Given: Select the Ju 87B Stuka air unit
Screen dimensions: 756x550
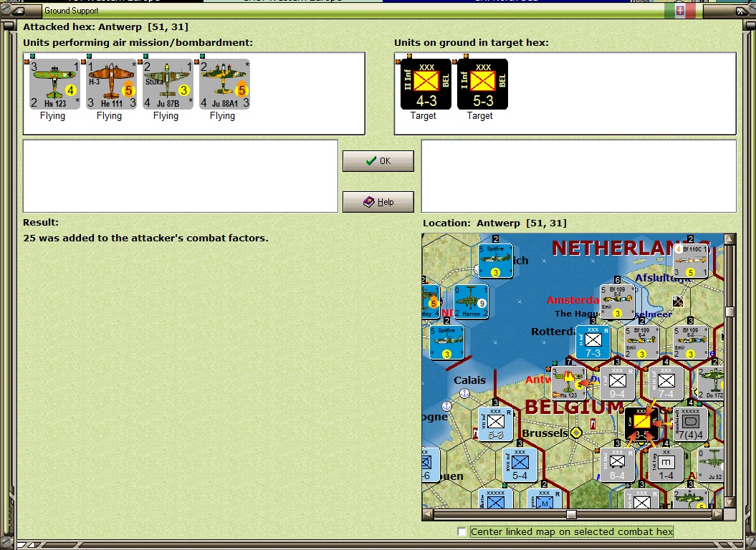Looking at the screenshot, I should click(168, 85).
